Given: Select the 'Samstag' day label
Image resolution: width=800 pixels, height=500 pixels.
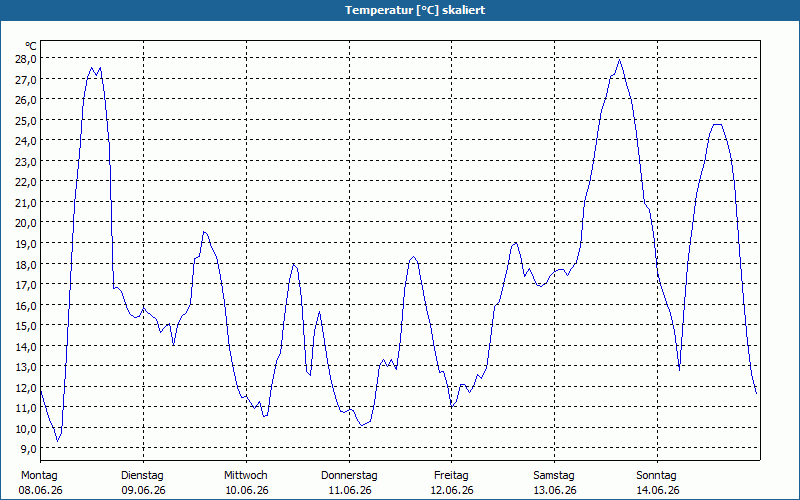Looking at the screenshot, I should (x=554, y=476).
